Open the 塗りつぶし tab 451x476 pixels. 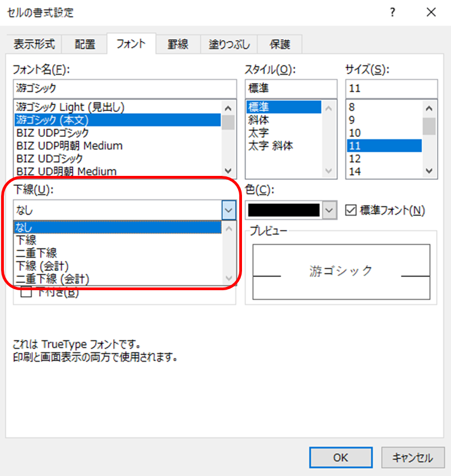229,45
